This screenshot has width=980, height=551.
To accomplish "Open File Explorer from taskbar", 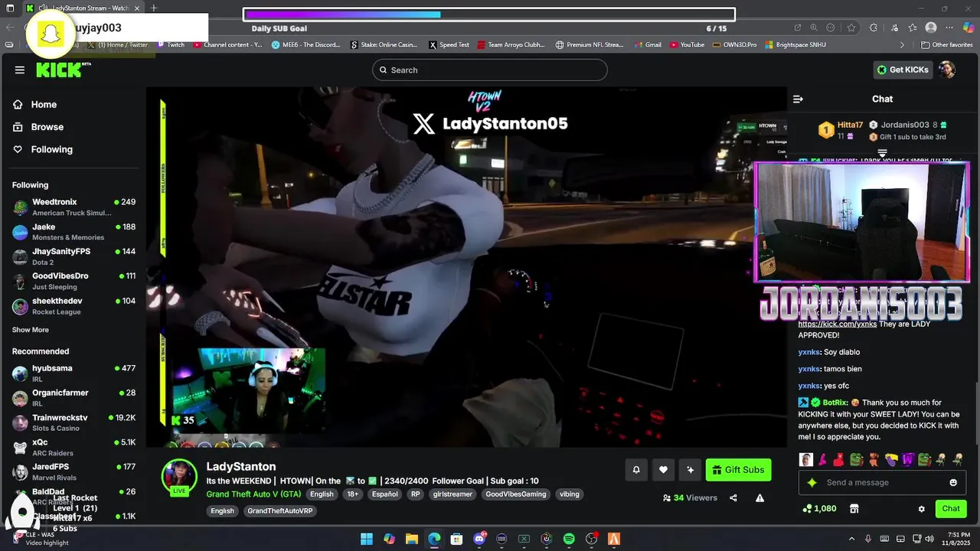I will coord(411,539).
